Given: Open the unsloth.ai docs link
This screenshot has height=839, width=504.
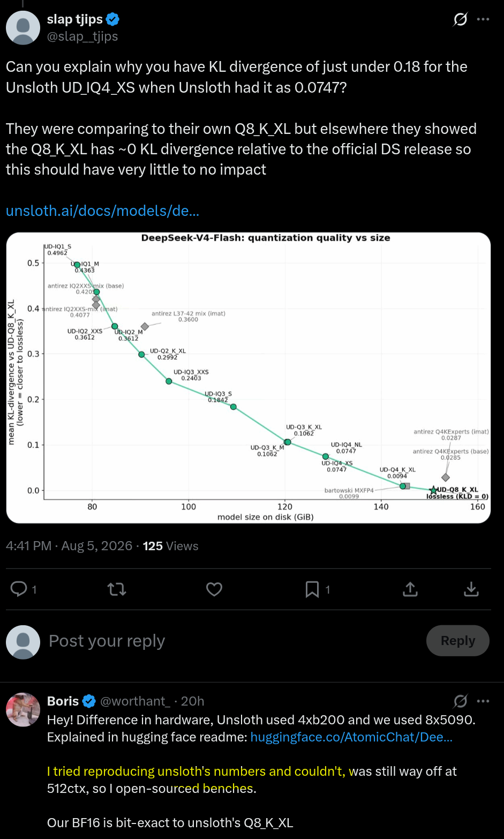Looking at the screenshot, I should coord(102,211).
